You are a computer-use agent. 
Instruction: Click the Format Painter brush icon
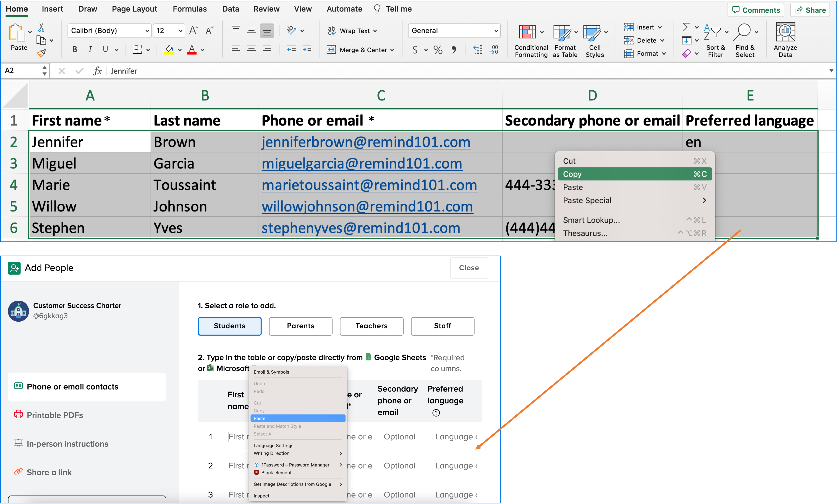41,53
